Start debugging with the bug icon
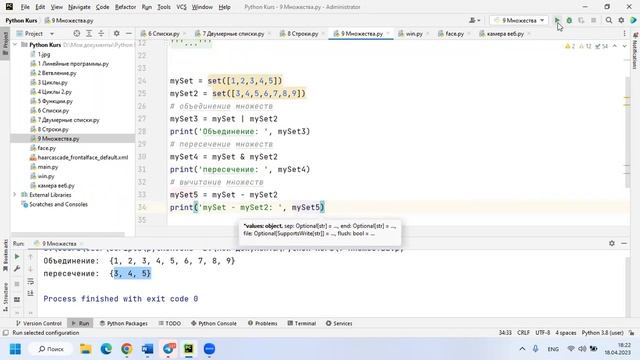640x360 pixels. click(x=569, y=20)
